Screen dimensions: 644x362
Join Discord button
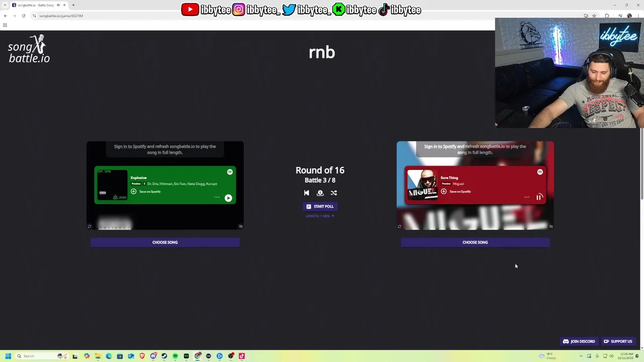579,341
